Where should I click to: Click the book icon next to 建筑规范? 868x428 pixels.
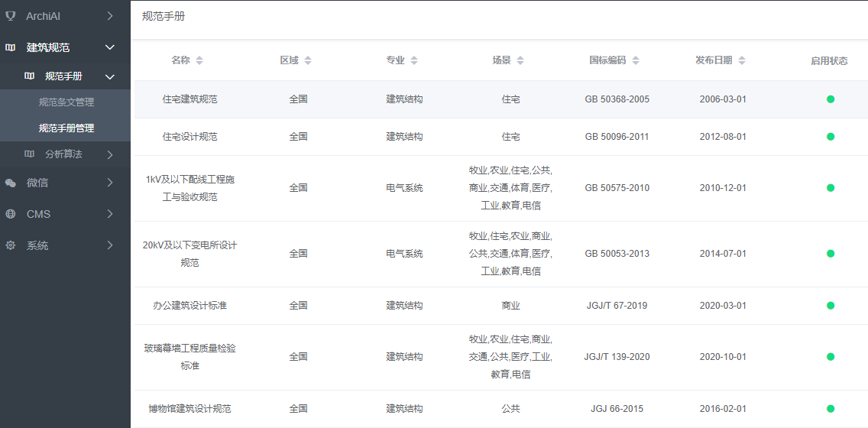11,47
